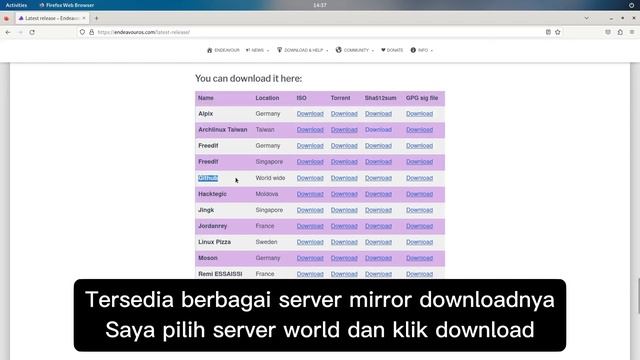Download ISO from Github World wide row

[310, 178]
